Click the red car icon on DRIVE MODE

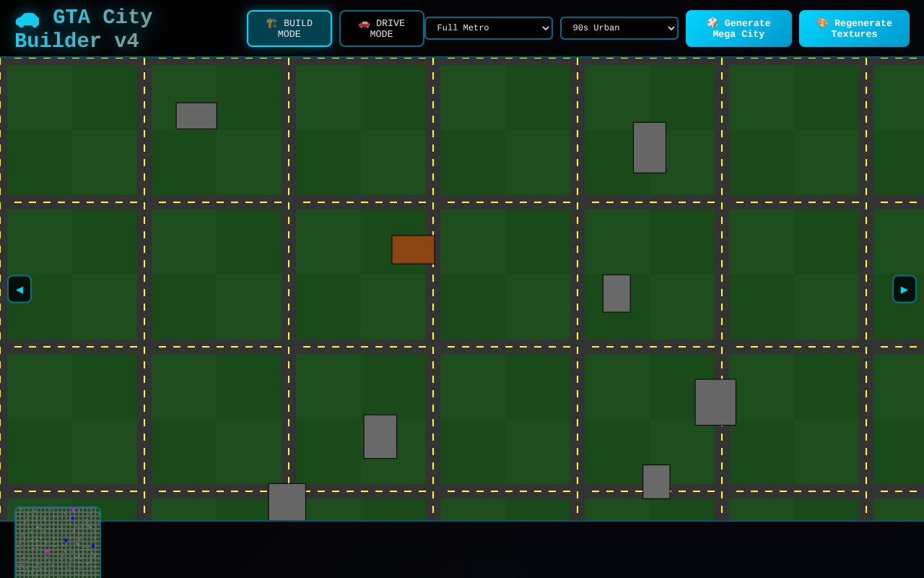click(364, 23)
